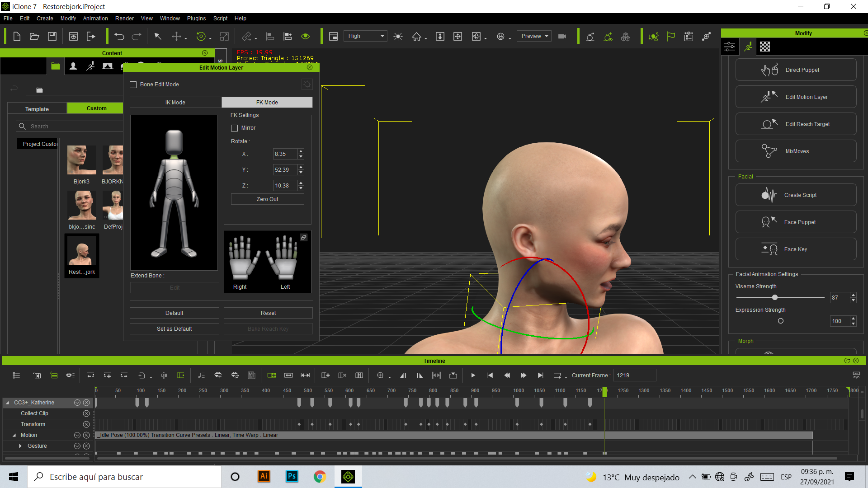Select the Scale tool icon

coord(224,37)
